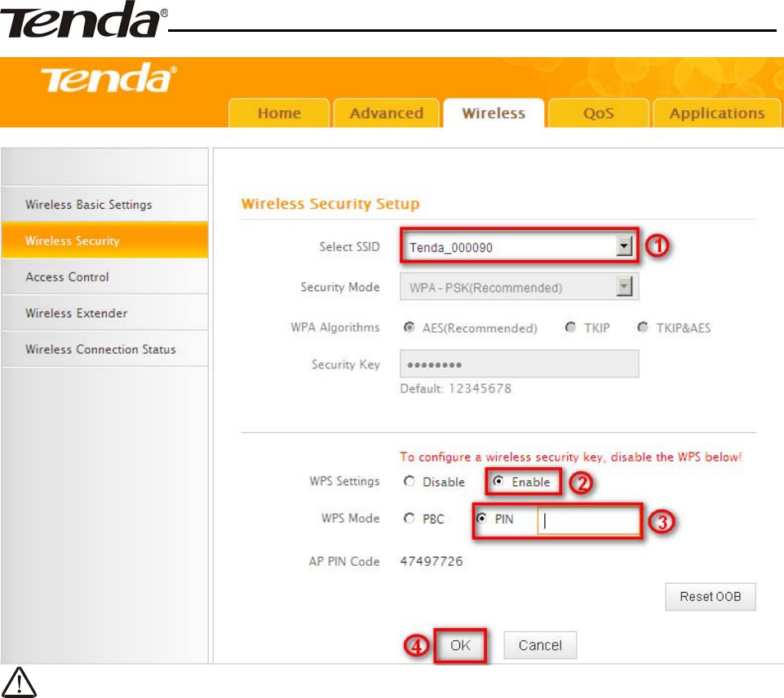The image size is (784, 698).
Task: Open the Home tab
Action: (x=279, y=113)
